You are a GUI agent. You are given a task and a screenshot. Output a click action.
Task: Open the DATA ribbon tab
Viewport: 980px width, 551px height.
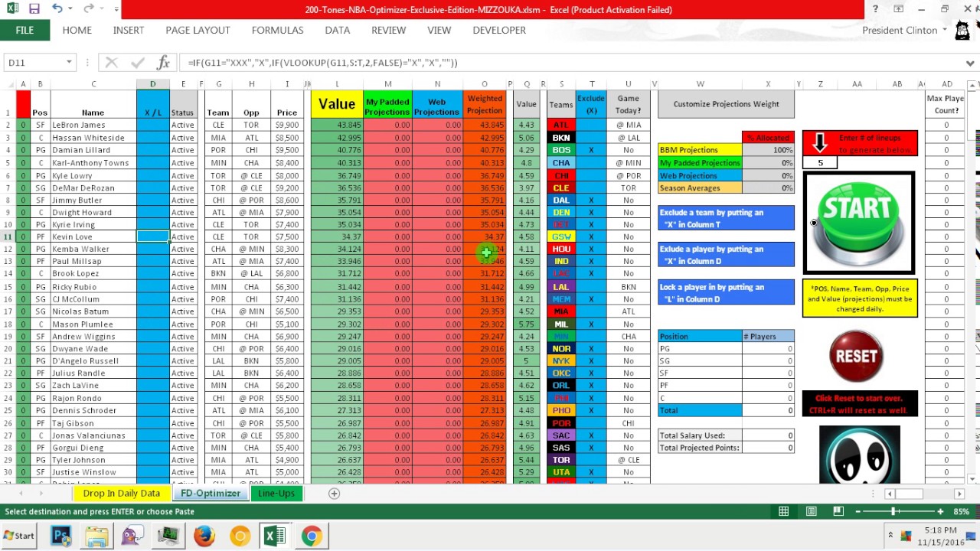[x=337, y=30]
